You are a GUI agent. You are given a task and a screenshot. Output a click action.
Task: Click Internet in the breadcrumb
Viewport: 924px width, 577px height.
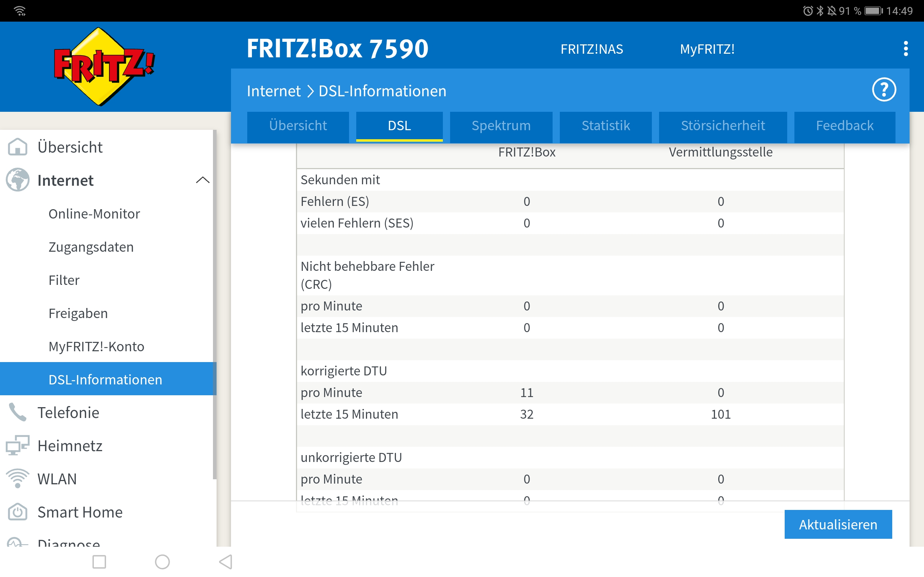[x=274, y=91]
